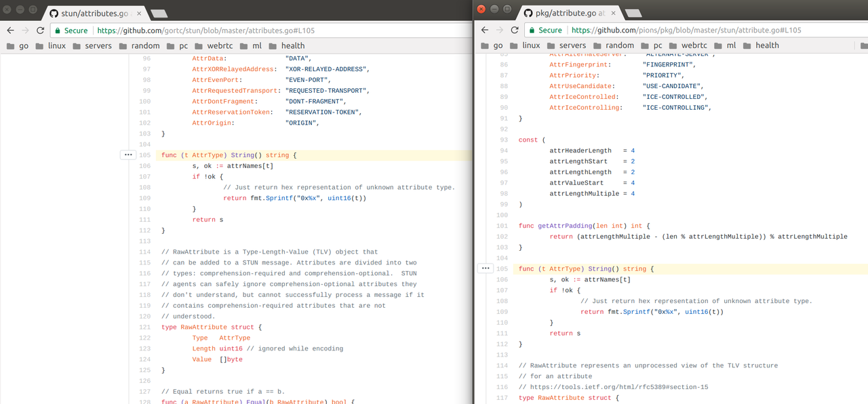Select line number 93 in right window
Screen dimensions: 868x404
pos(504,140)
